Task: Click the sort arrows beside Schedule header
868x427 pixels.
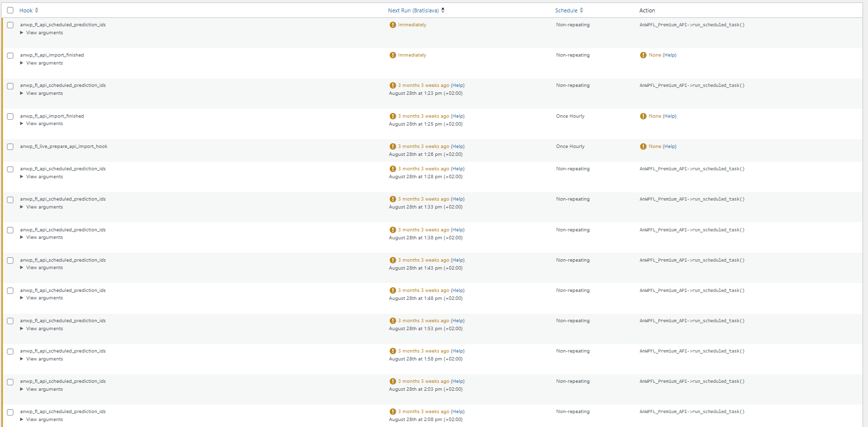Action: (x=581, y=10)
